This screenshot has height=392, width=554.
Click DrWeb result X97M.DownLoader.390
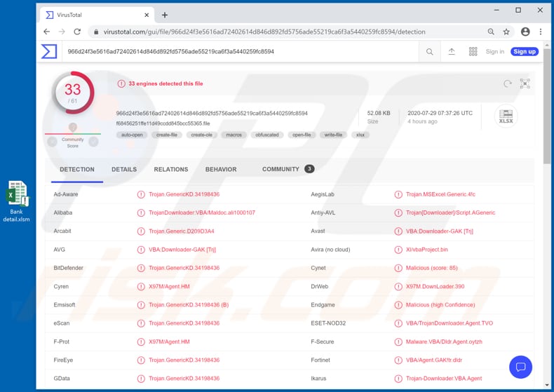[x=435, y=286]
